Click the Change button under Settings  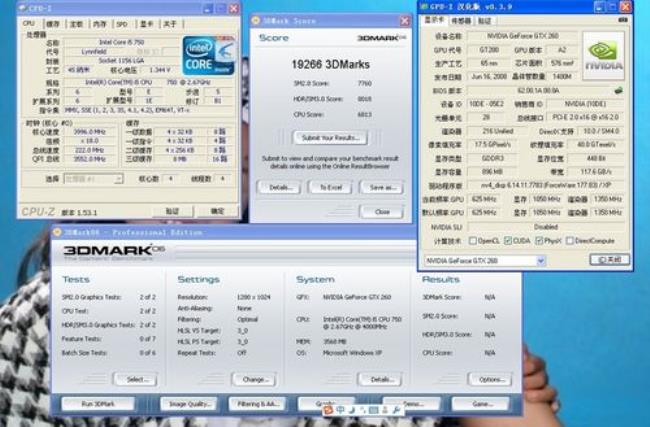[254, 379]
